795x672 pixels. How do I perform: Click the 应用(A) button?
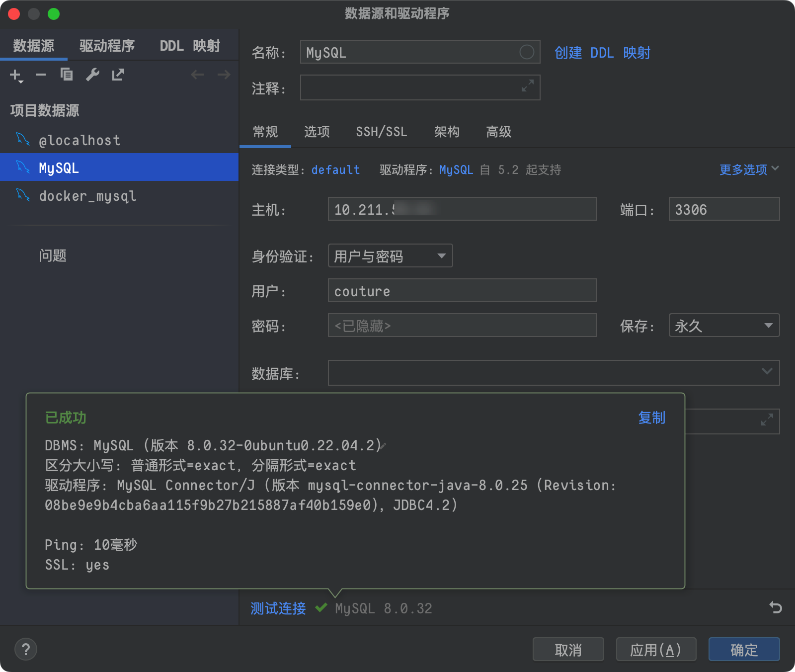click(656, 649)
